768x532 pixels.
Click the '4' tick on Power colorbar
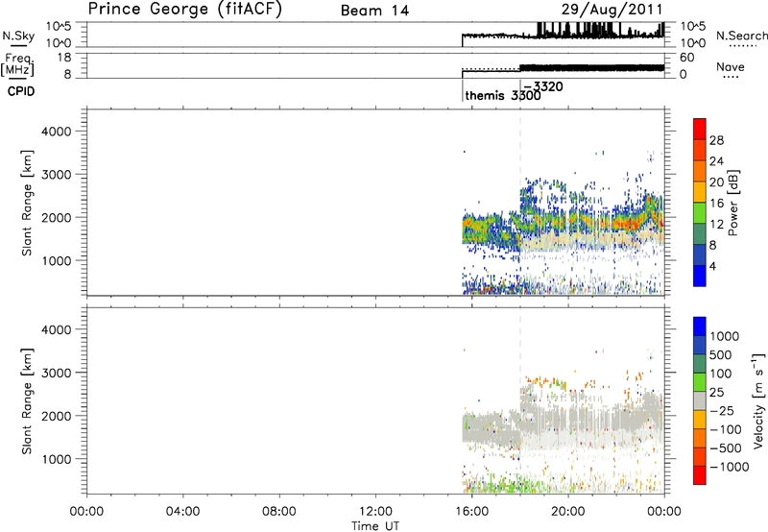click(712, 266)
